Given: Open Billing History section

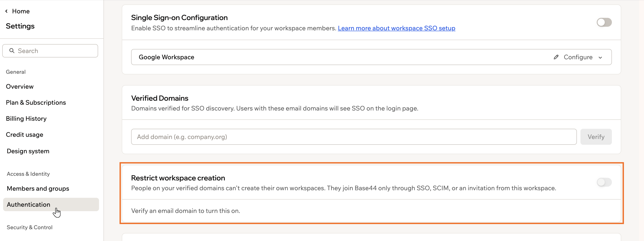Looking at the screenshot, I should tap(26, 118).
